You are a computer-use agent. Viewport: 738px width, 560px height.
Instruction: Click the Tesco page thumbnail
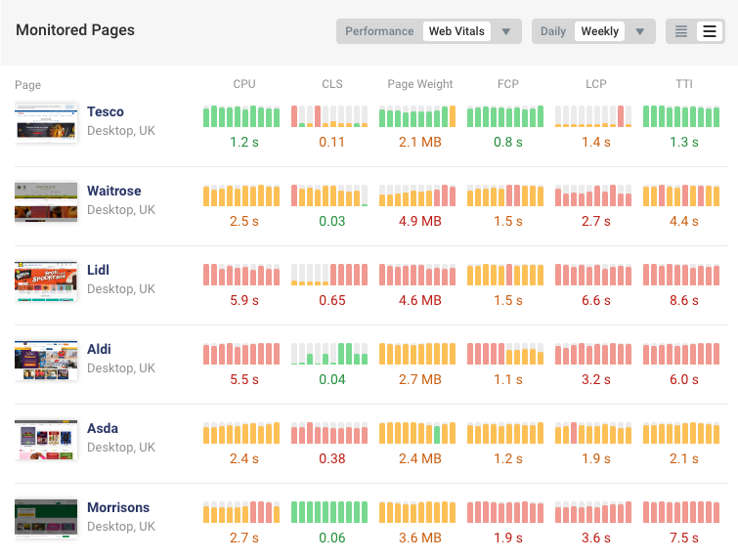pyautogui.click(x=46, y=122)
